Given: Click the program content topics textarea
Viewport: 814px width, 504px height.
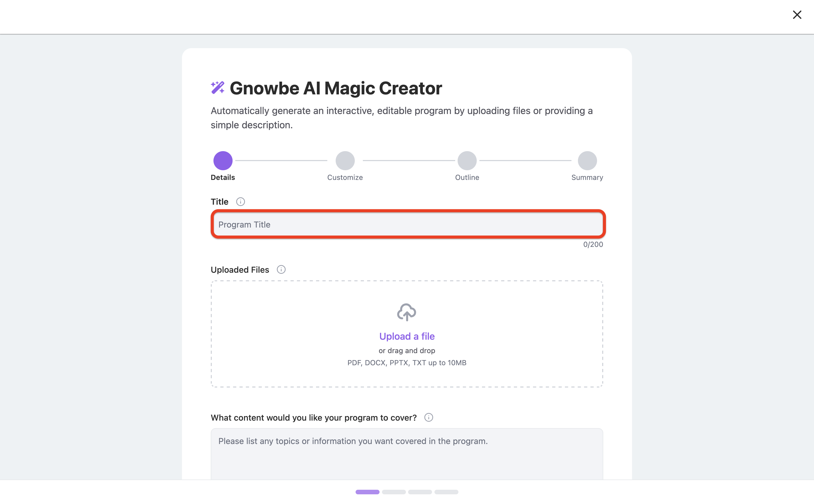Looking at the screenshot, I should 407,454.
